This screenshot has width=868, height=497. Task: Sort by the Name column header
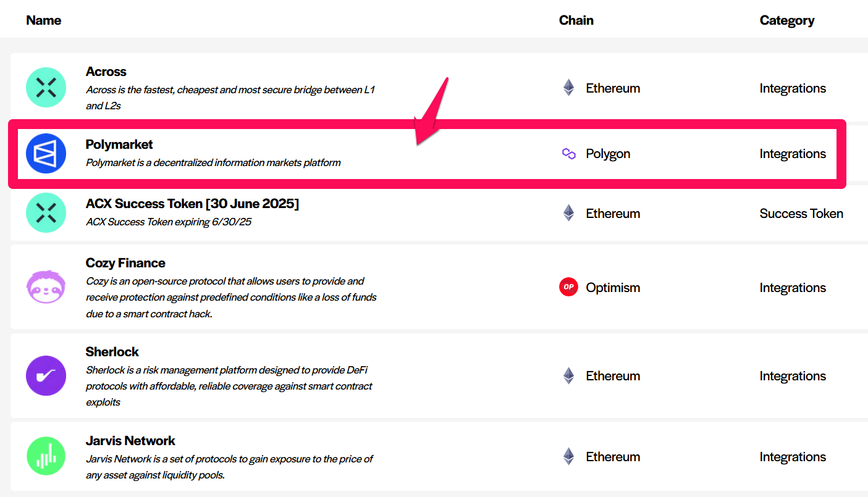click(x=43, y=20)
